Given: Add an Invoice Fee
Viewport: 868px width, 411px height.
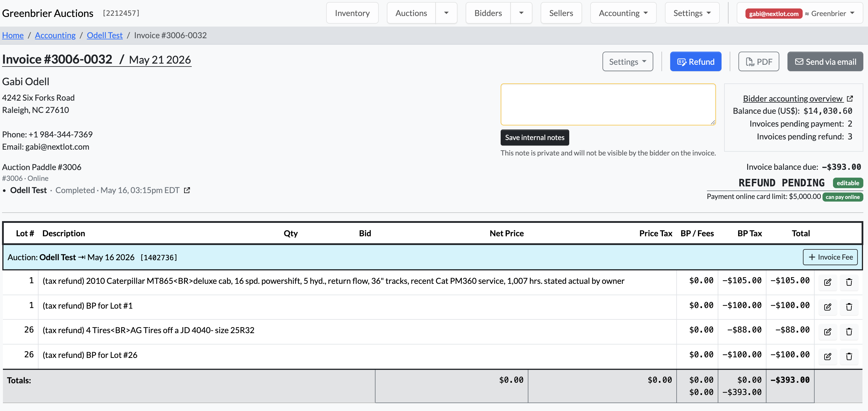Looking at the screenshot, I should pyautogui.click(x=830, y=257).
